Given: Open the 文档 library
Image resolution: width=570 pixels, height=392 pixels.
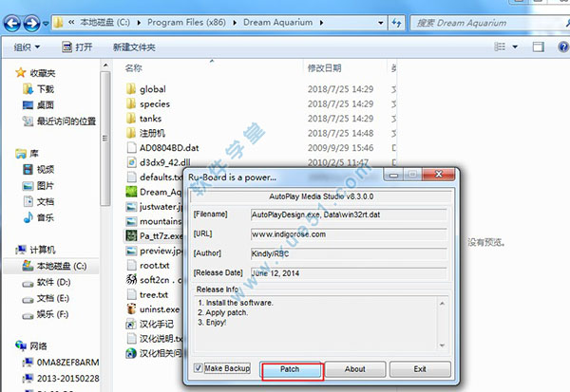Looking at the screenshot, I should click(39, 201).
